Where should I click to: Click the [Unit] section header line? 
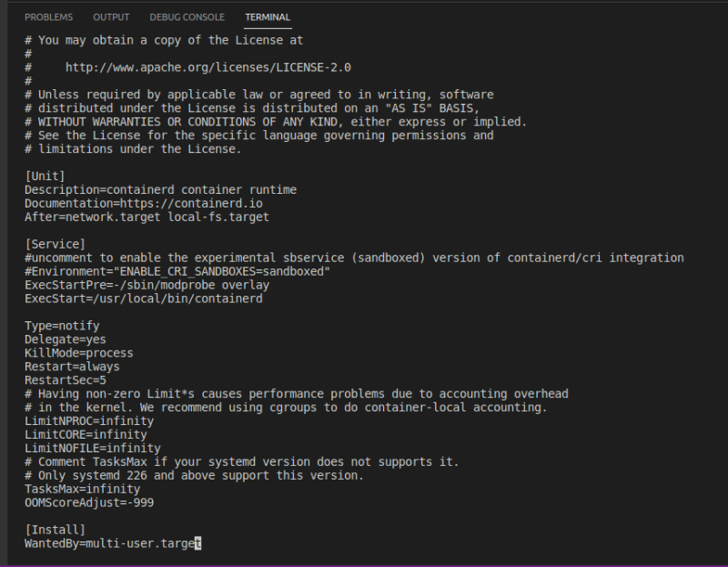click(x=45, y=176)
